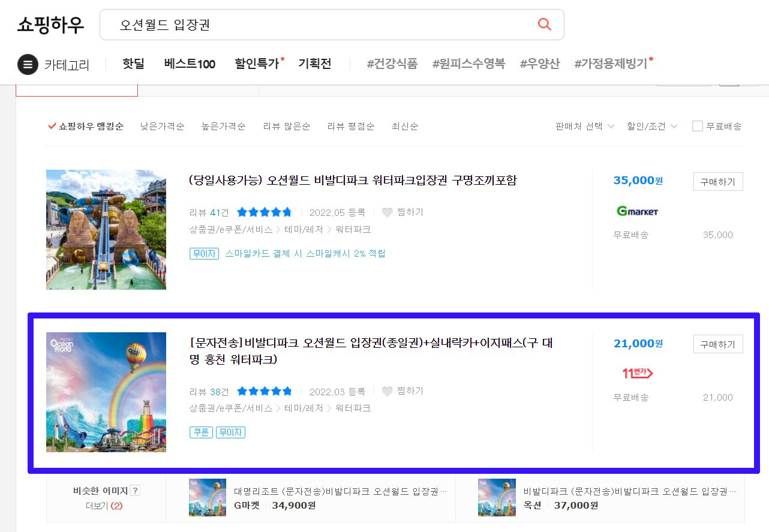The width and height of the screenshot is (769, 532).
Task: Click the Gmarket seller logo
Action: click(637, 211)
